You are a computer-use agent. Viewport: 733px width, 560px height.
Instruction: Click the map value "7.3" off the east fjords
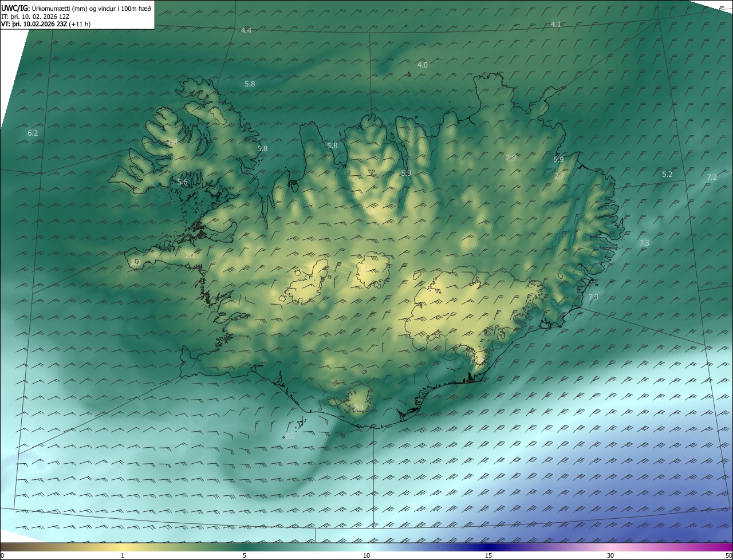coord(644,243)
